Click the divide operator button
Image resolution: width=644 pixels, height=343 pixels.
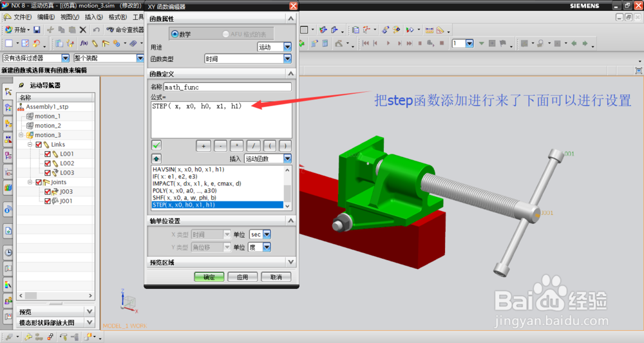point(253,145)
